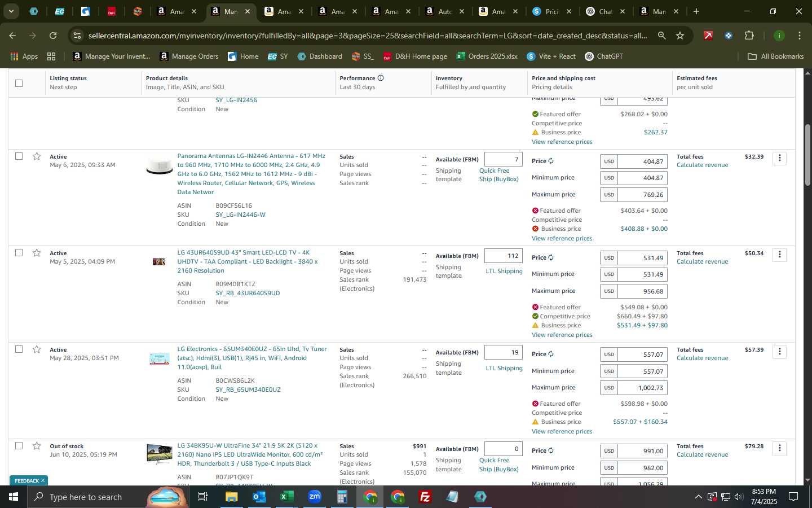This screenshot has height=508, width=812.
Task: Open Excel from the Windows taskbar
Action: pyautogui.click(x=286, y=497)
